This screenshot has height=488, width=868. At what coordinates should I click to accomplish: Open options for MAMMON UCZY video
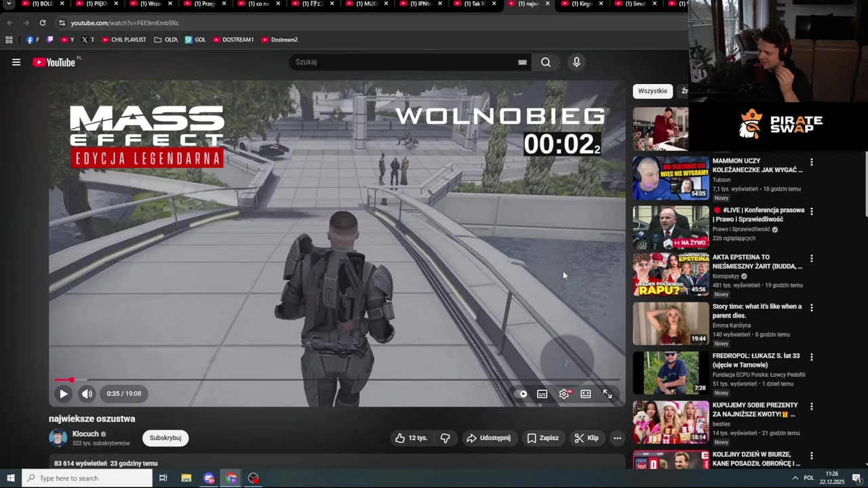pyautogui.click(x=811, y=162)
